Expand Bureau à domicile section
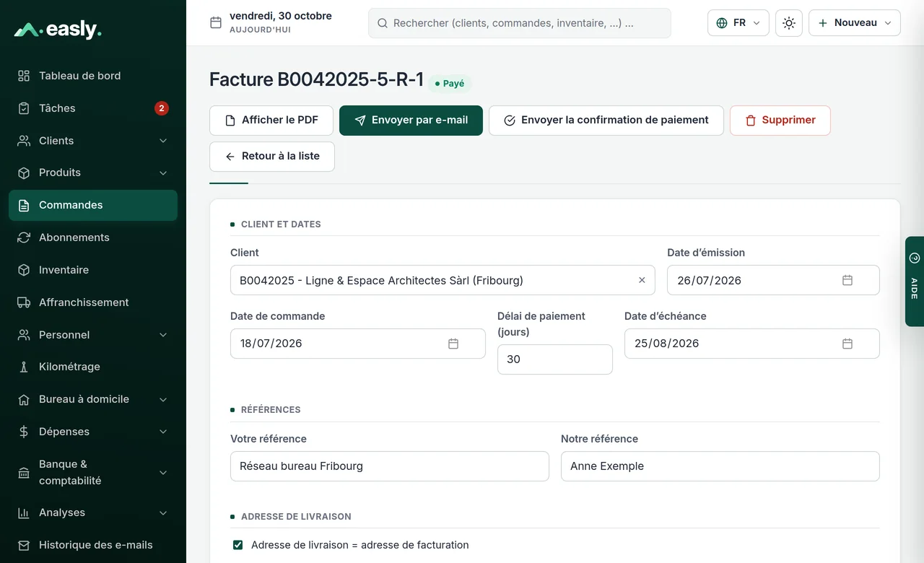 [x=163, y=399]
